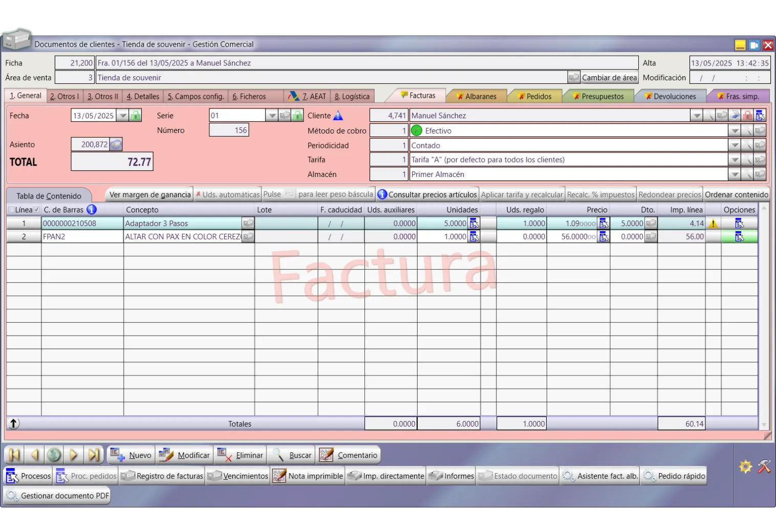Viewport: 776px width, 532px height.
Task: Jump to the last record arrow
Action: click(x=94, y=455)
